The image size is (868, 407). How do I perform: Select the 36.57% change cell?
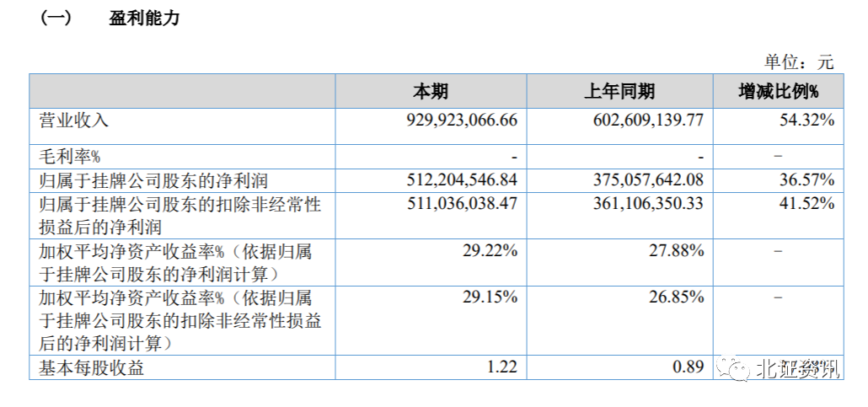coord(807,180)
